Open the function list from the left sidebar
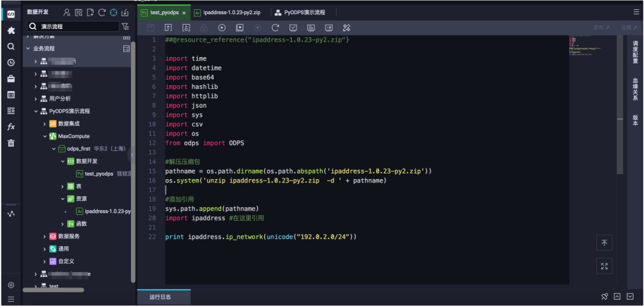This screenshot has width=644, height=306. pos(11,127)
